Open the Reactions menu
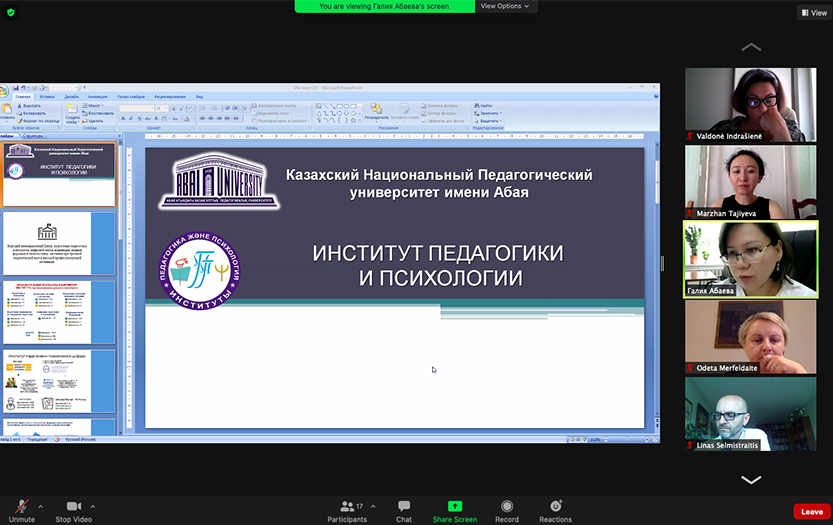The height and width of the screenshot is (525, 833). coord(555,511)
